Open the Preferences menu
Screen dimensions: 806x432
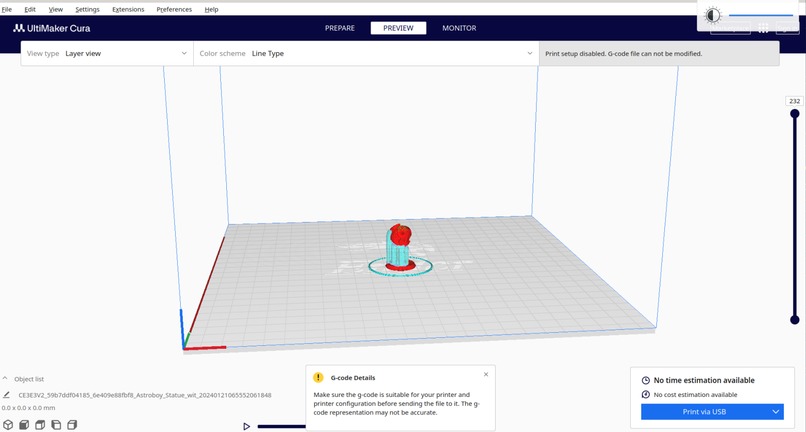click(x=174, y=9)
